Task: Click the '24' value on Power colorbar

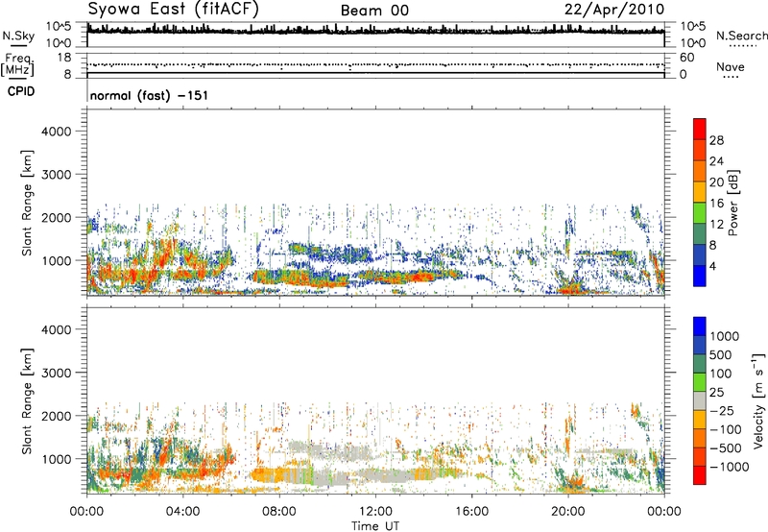Action: [x=716, y=161]
